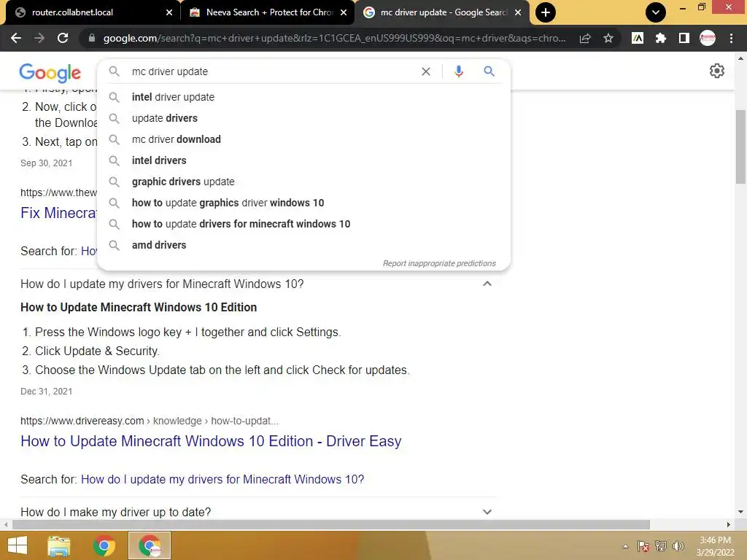Close the mc driver update tab

coord(518,12)
